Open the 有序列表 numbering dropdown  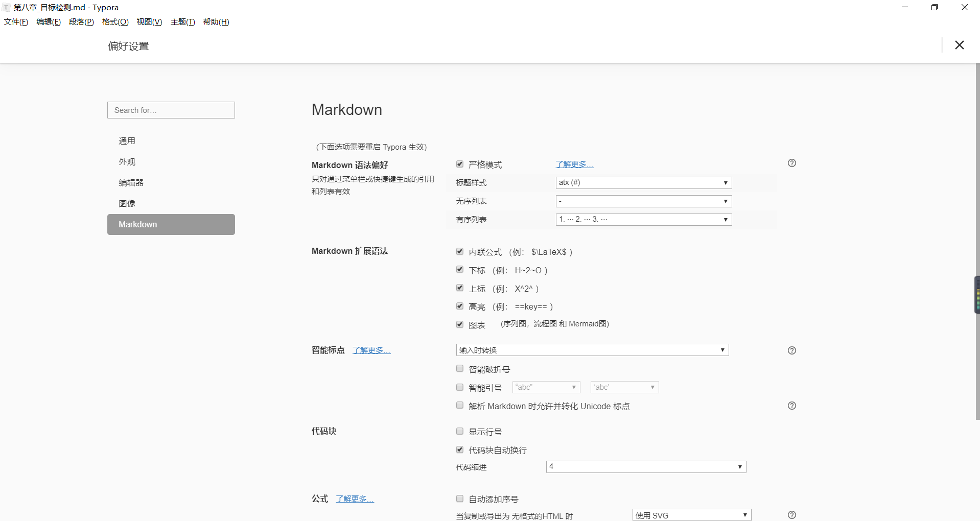(x=644, y=220)
